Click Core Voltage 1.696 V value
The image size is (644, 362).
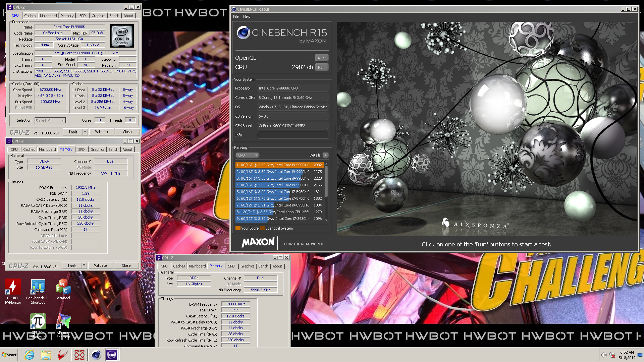coord(93,45)
